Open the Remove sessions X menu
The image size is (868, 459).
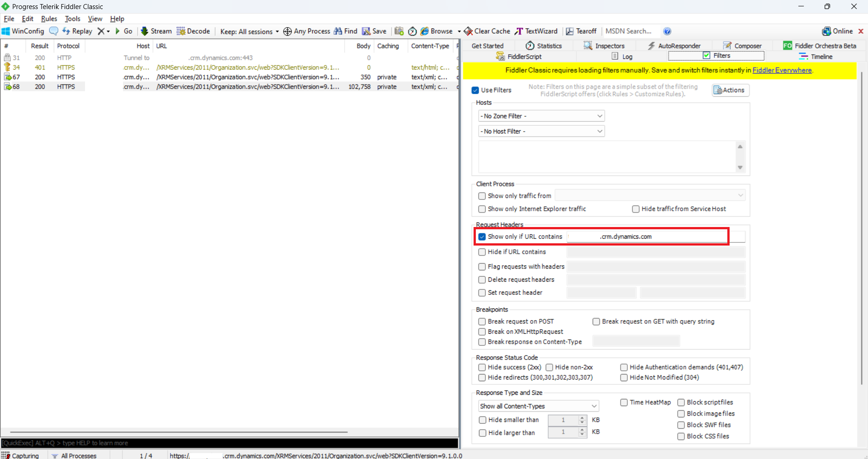tap(104, 31)
